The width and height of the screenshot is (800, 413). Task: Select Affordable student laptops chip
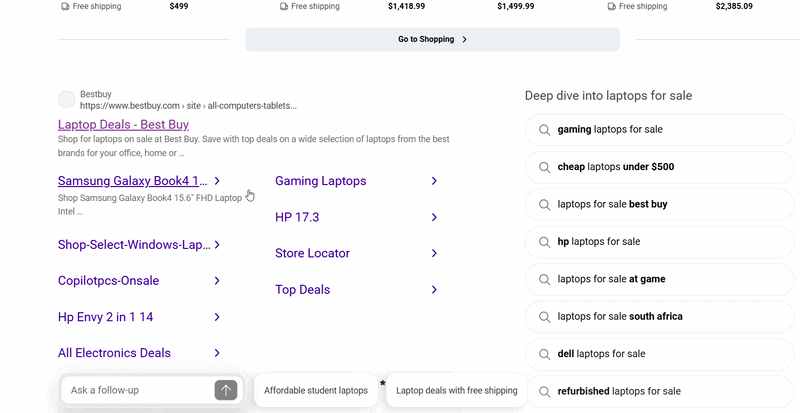[x=316, y=391]
